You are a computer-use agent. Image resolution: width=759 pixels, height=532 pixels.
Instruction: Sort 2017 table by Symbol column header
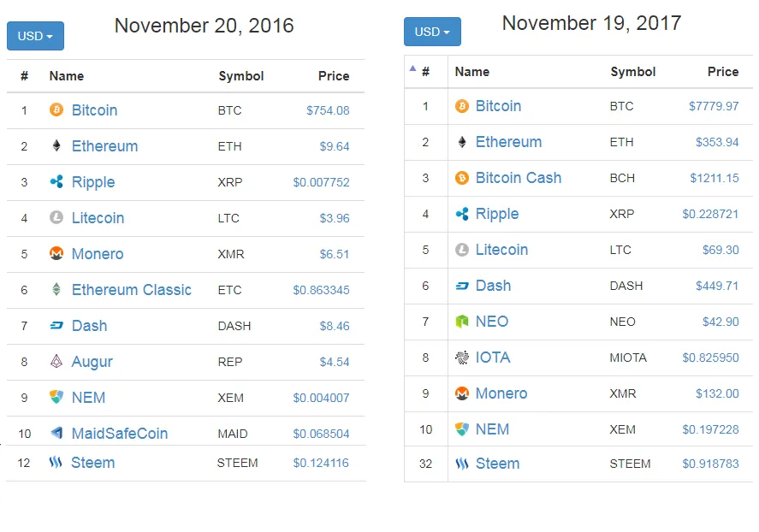tap(632, 72)
